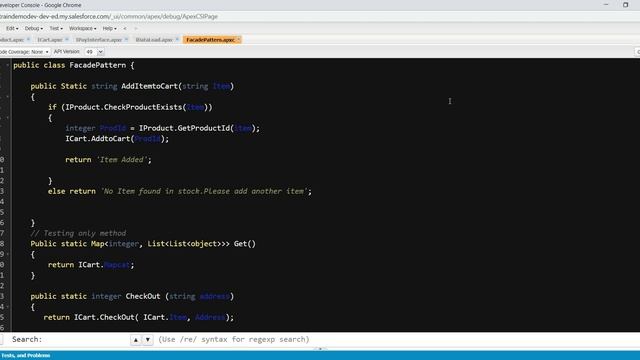Click the Get() method declaration

tap(143, 244)
